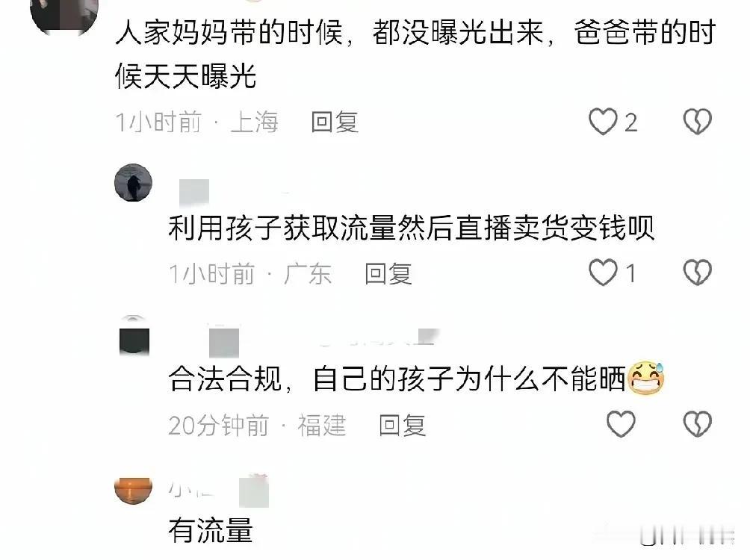Select the comment text 利用孩子获取流量然后直播卖货变钱呗

pos(411,228)
